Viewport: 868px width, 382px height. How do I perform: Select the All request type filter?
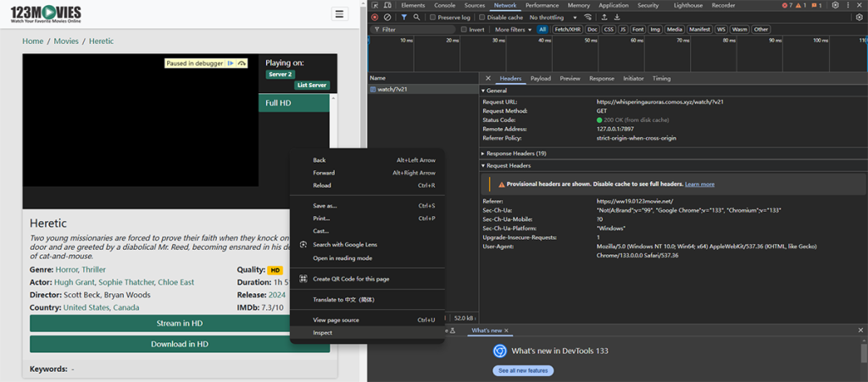coord(542,30)
